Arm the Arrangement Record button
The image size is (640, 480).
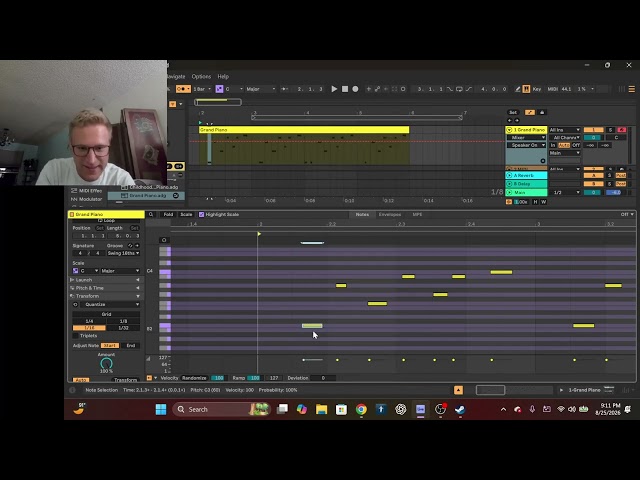(355, 89)
